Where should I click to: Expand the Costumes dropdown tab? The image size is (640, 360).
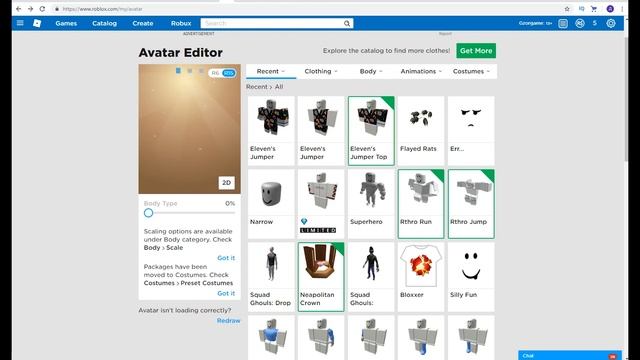(471, 71)
